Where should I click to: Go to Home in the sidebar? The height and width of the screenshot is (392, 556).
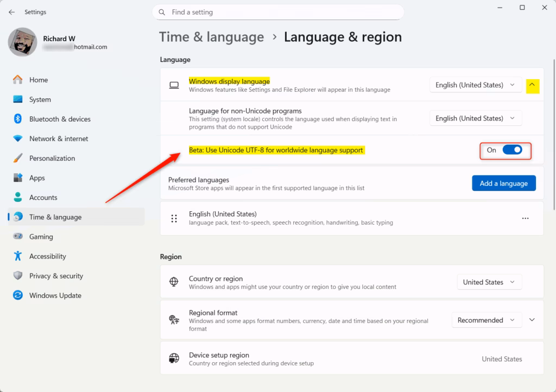coord(76,80)
